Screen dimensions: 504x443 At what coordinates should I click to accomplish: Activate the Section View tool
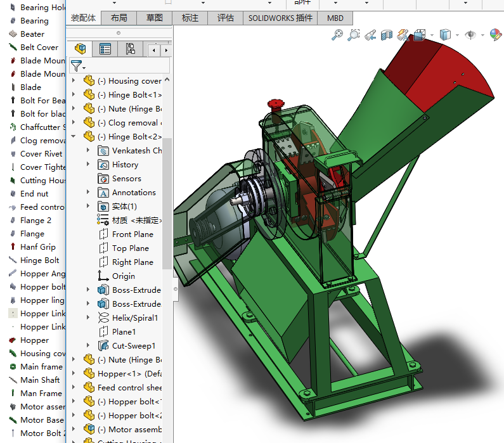[386, 35]
